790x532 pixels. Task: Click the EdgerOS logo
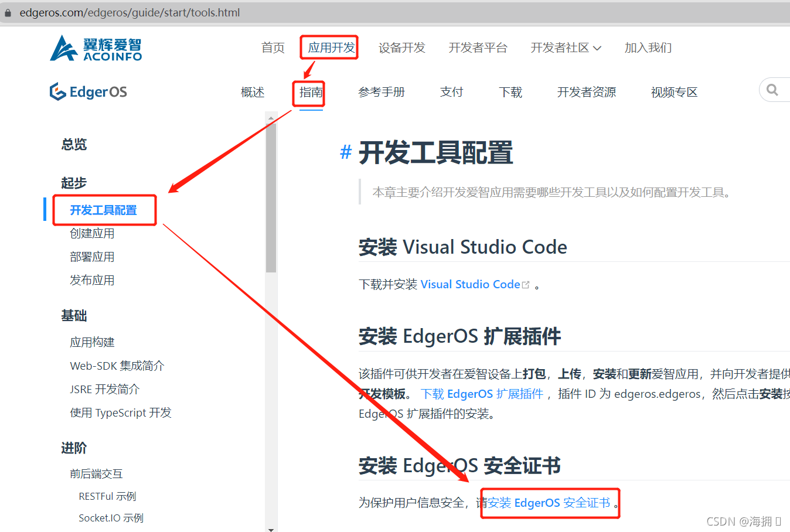pos(88,92)
